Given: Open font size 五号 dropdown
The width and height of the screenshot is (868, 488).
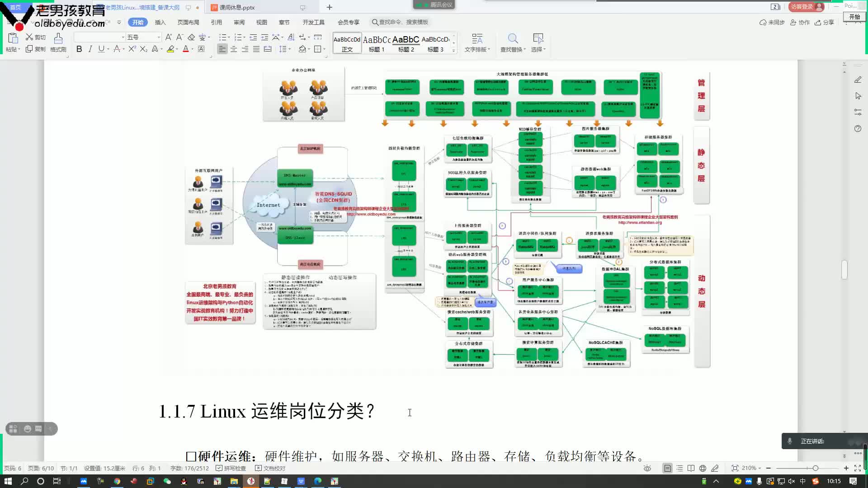Looking at the screenshot, I should click(159, 37).
